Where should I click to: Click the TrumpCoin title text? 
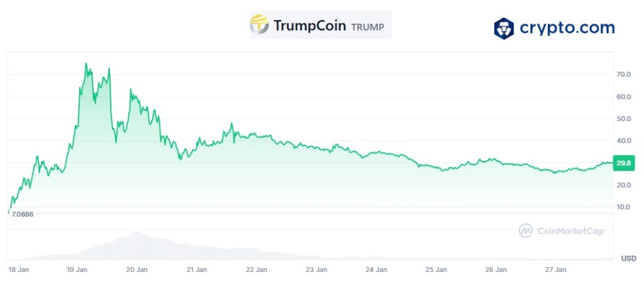click(x=309, y=26)
